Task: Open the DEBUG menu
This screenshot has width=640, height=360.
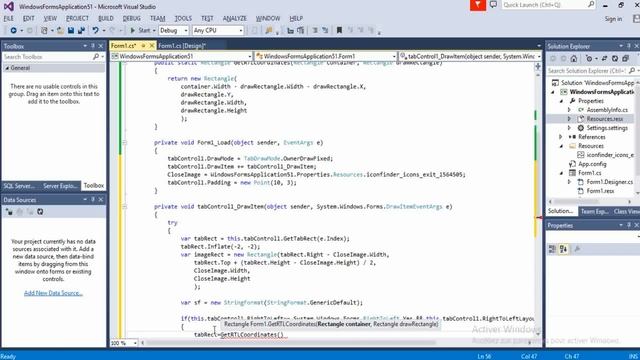Action: (x=131, y=18)
